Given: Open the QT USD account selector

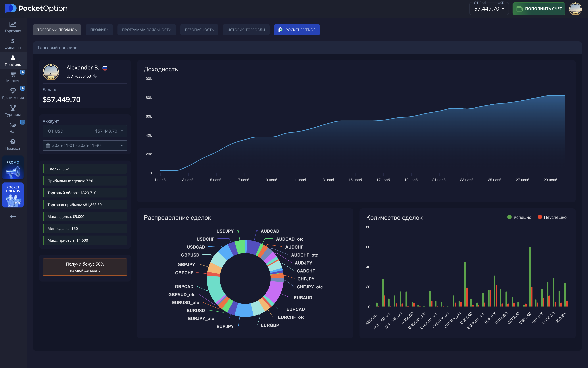Looking at the screenshot, I should (x=85, y=131).
